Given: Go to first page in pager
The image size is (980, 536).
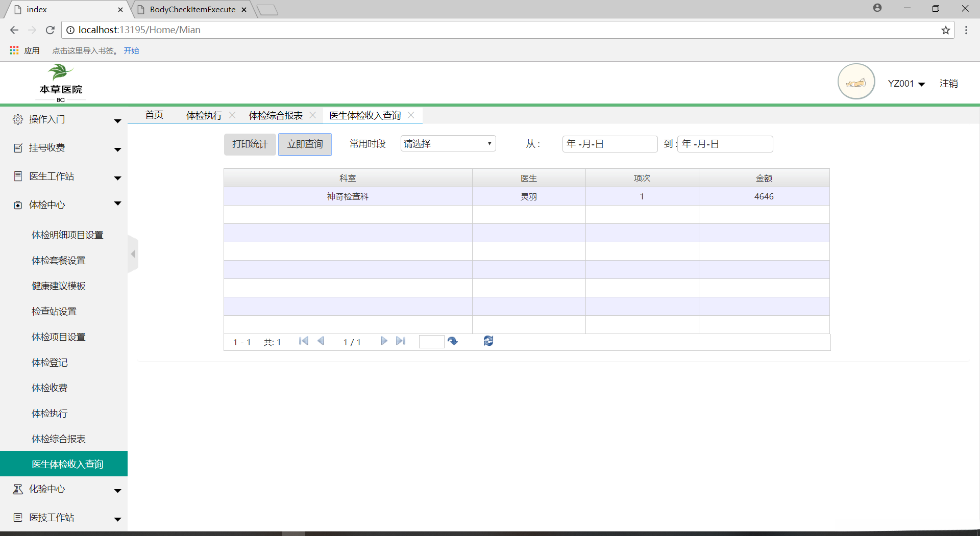Looking at the screenshot, I should [304, 341].
